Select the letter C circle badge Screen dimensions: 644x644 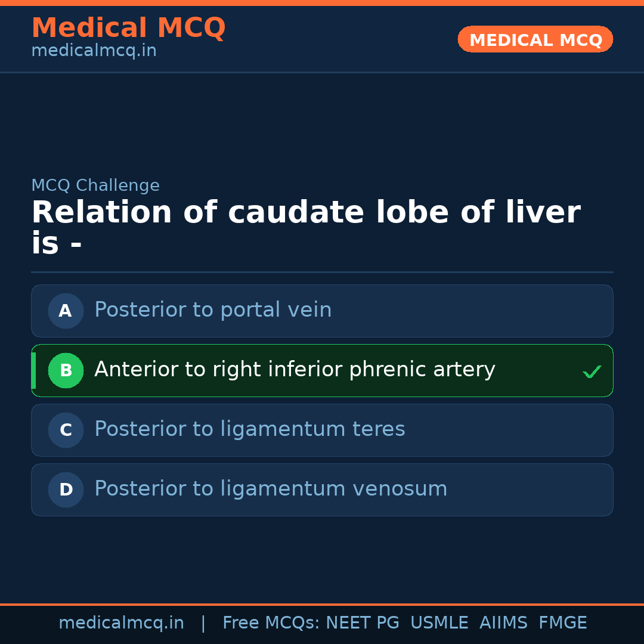pyautogui.click(x=66, y=430)
